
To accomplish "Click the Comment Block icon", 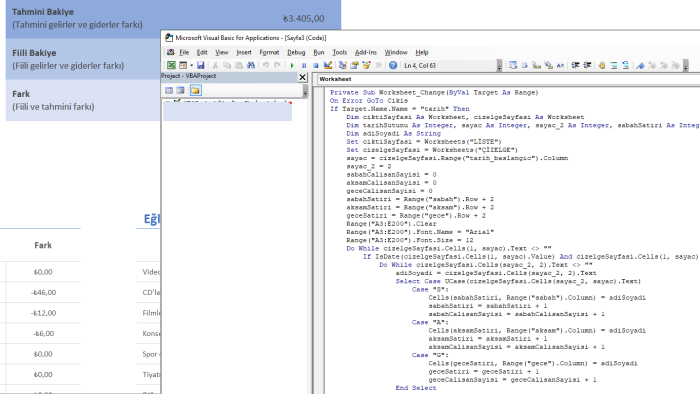I will (614, 65).
